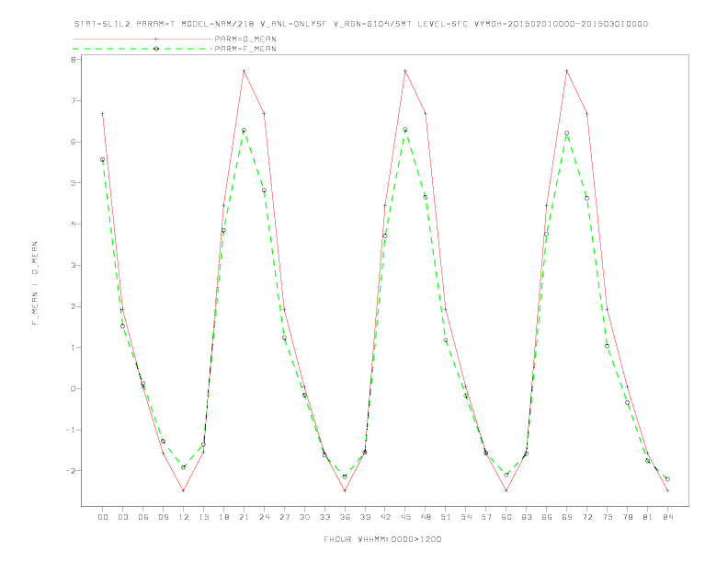Click the FHOUR VHHMM: 0000>1200 axis caption
The height and width of the screenshot is (563, 728).
(382, 539)
